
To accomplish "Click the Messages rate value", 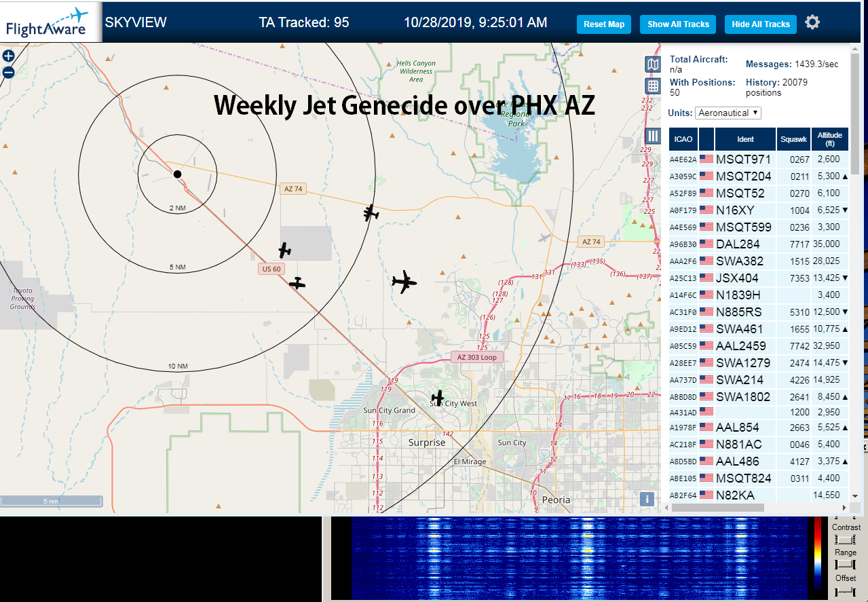I will pyautogui.click(x=817, y=64).
